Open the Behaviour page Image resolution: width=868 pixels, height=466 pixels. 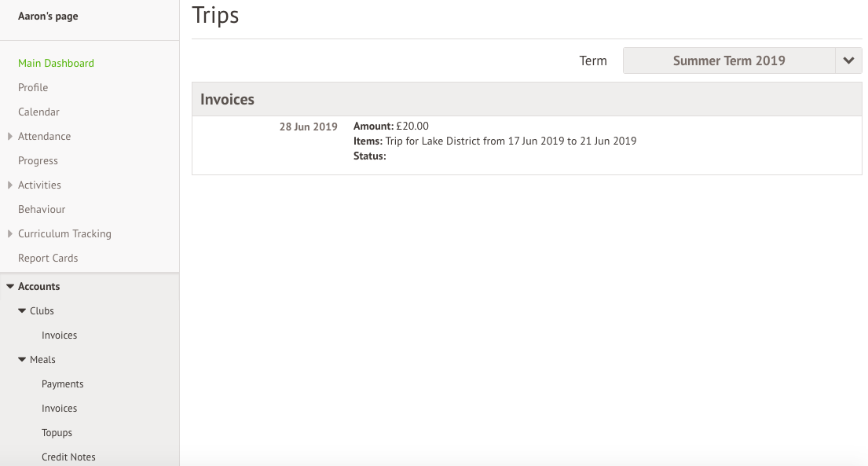tap(42, 209)
